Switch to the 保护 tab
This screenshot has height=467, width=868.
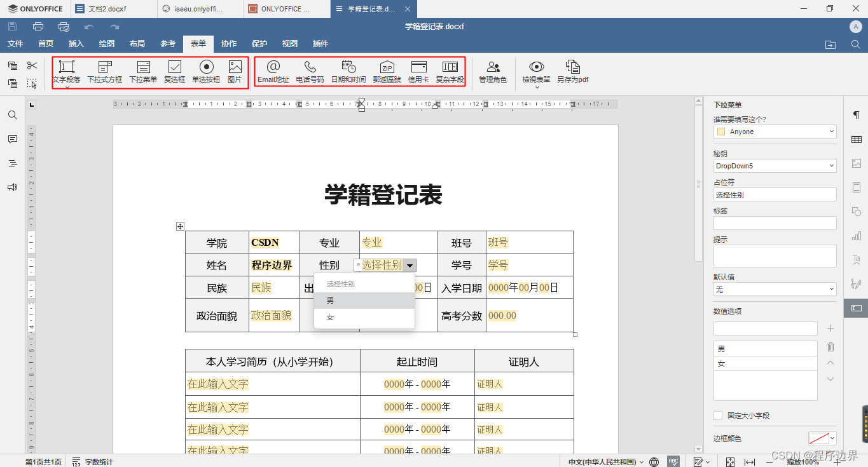tap(259, 44)
